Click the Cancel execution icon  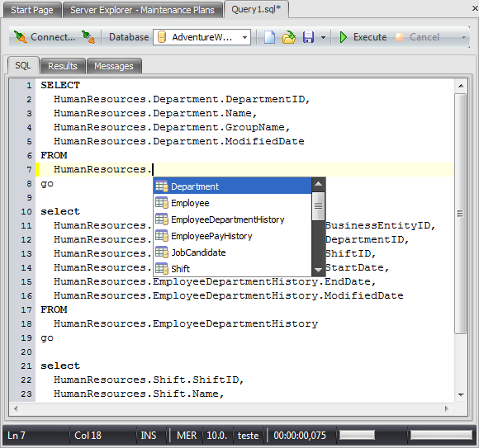point(400,37)
